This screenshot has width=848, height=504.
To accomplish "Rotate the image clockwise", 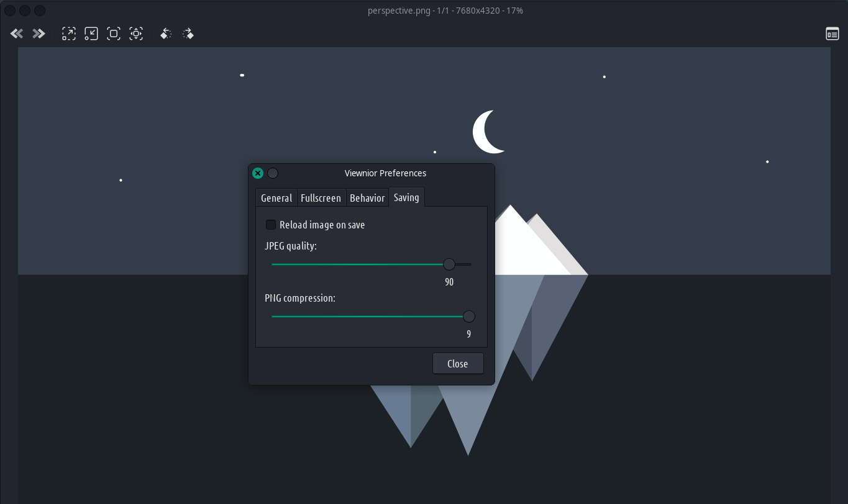I will click(188, 34).
